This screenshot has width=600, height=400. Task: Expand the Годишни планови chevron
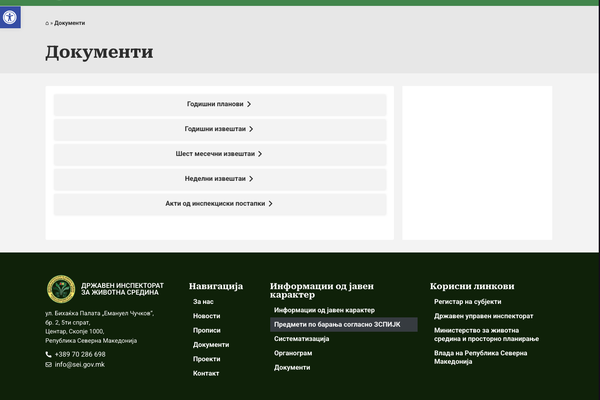click(249, 104)
